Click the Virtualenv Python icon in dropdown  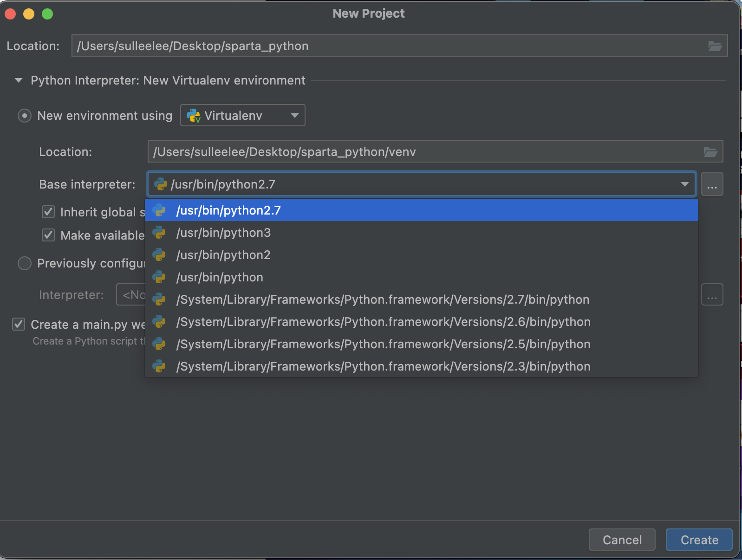[x=193, y=116]
